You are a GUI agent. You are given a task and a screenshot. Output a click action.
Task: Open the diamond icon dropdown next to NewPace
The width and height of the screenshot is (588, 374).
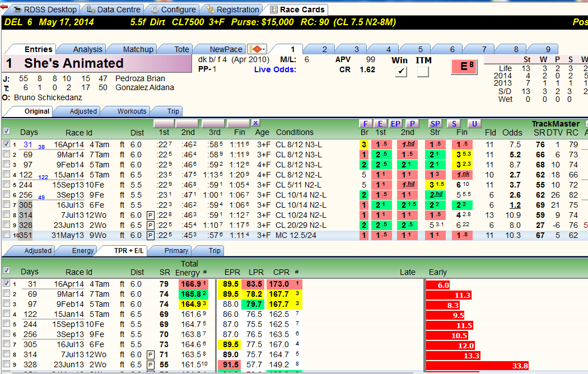point(257,49)
